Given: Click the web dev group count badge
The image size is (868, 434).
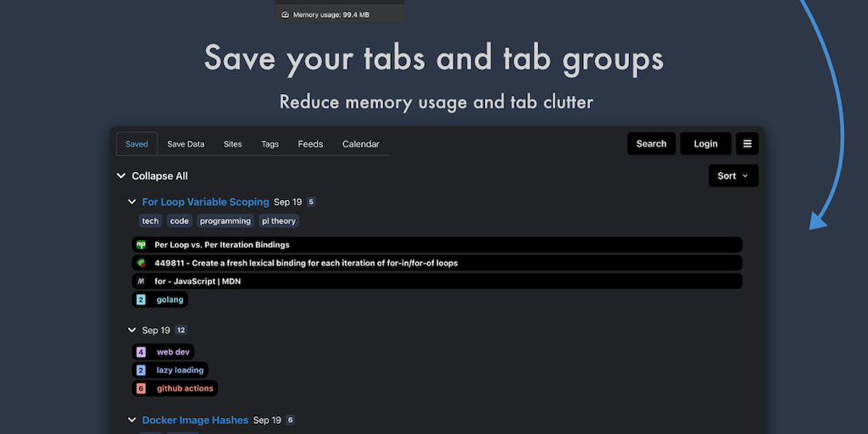Looking at the screenshot, I should coord(141,352).
